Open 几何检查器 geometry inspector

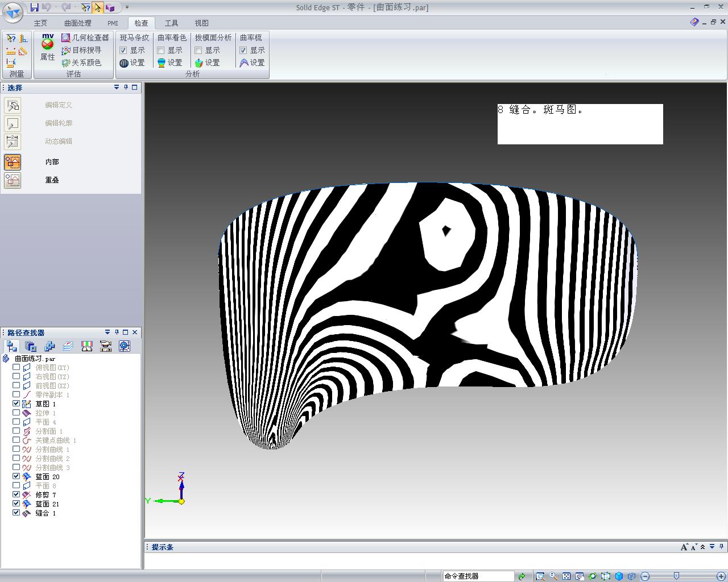(85, 38)
